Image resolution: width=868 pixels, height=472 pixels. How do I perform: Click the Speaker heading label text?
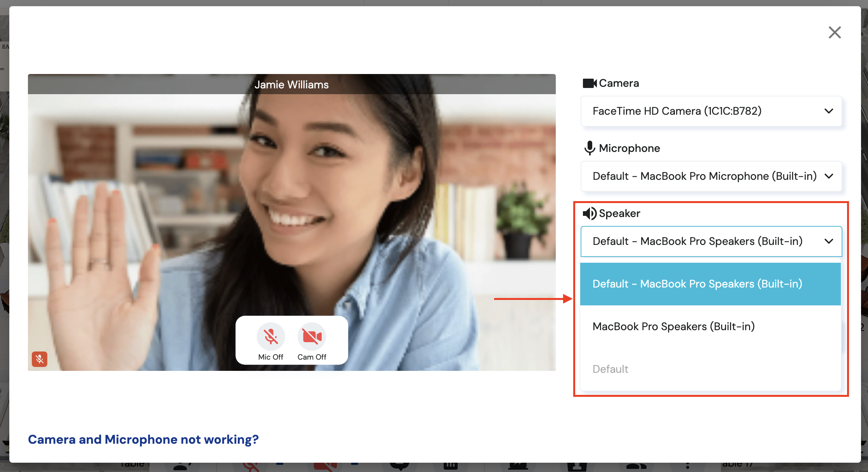[619, 214]
